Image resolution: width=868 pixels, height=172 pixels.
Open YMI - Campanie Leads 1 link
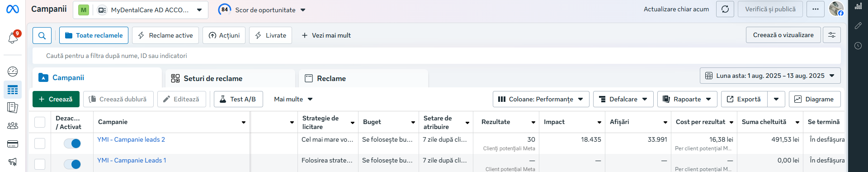coord(132,160)
